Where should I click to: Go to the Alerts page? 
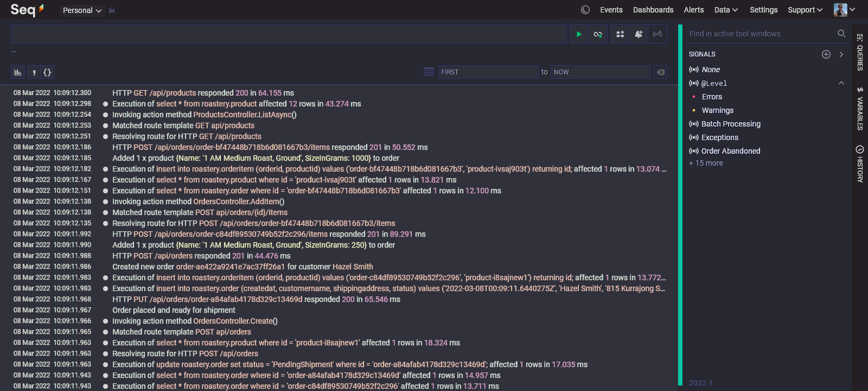pyautogui.click(x=694, y=10)
